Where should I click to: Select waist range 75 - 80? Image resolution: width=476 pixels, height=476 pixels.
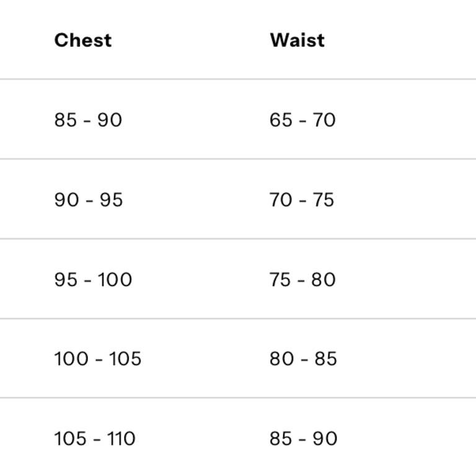tap(302, 280)
